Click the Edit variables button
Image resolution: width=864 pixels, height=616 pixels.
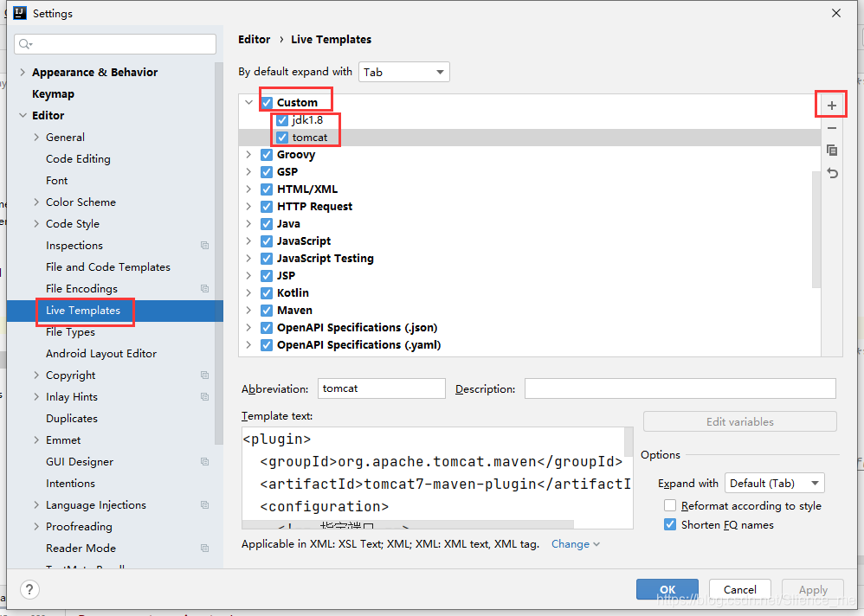pyautogui.click(x=740, y=421)
